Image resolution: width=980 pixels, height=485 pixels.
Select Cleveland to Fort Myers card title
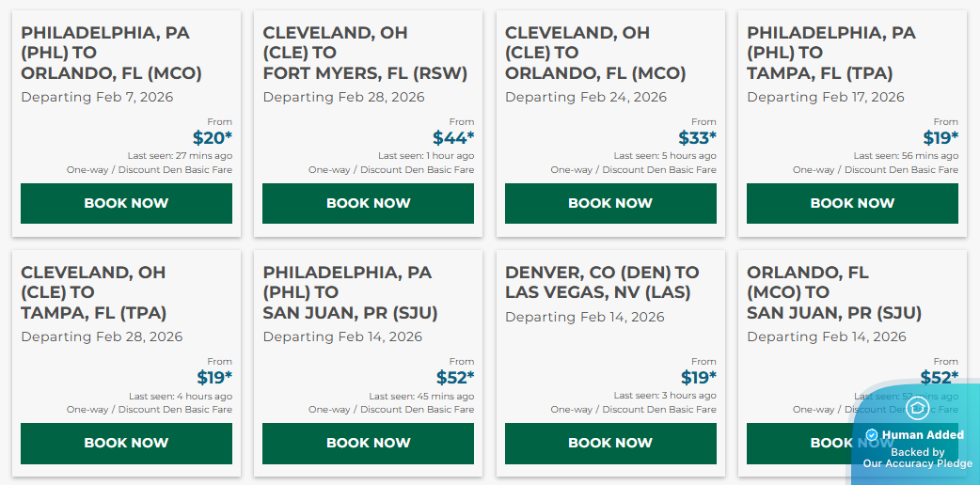[x=365, y=53]
